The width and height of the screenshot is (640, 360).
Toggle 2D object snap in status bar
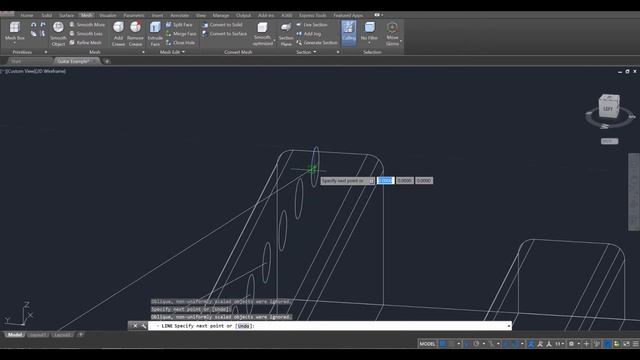click(x=516, y=344)
